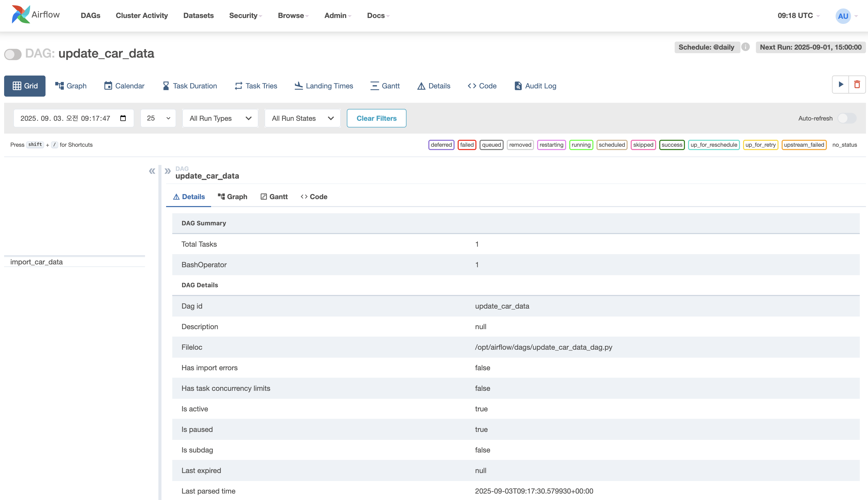Change the 25 runs count dropdown

coord(158,118)
